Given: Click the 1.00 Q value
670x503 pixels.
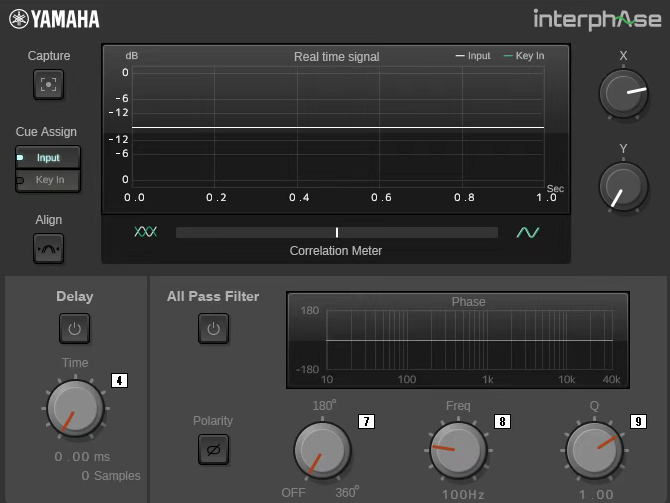Looking at the screenshot, I should click(x=596, y=495).
